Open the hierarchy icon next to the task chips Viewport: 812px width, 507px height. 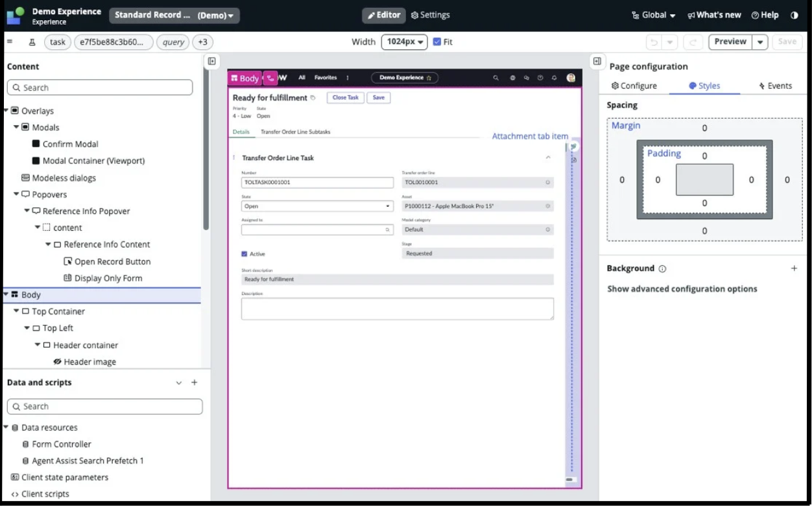coord(32,41)
